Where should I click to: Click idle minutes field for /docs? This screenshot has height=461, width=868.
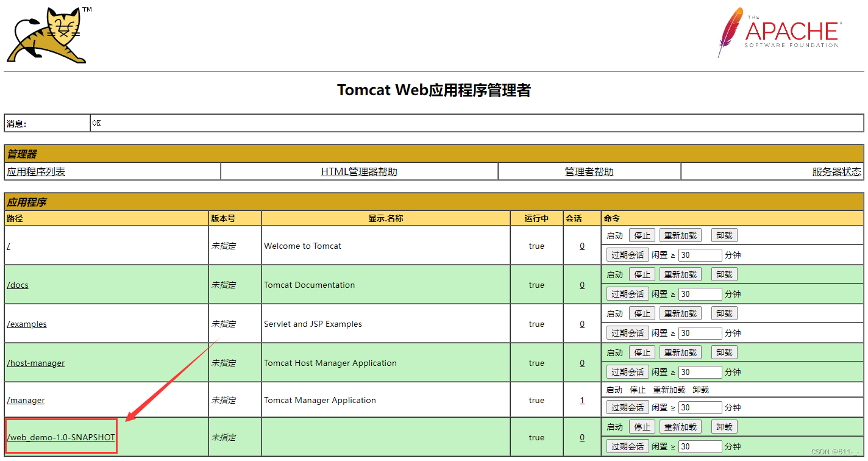700,294
